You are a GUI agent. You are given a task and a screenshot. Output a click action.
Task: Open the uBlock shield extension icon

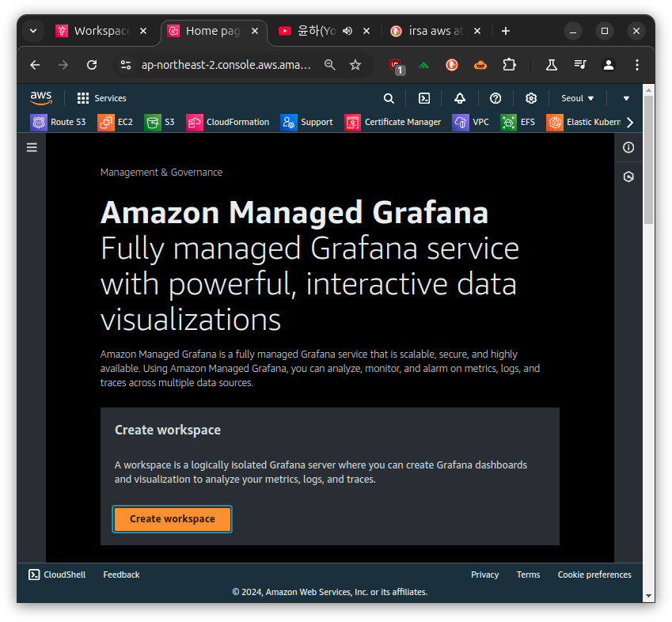tap(397, 66)
